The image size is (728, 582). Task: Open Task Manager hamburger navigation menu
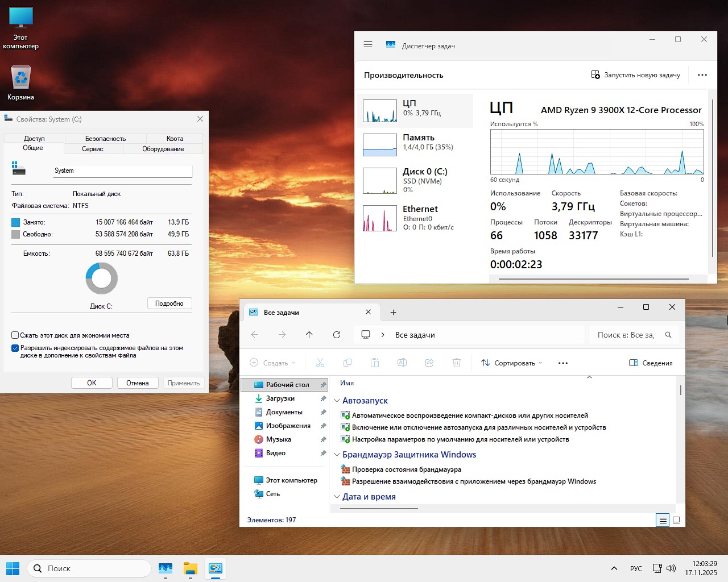[x=368, y=44]
